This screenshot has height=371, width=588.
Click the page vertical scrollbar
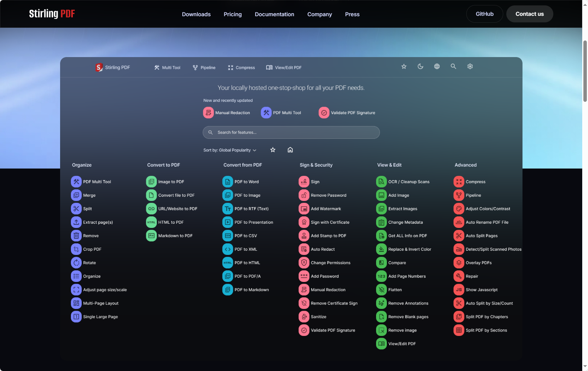point(585,71)
